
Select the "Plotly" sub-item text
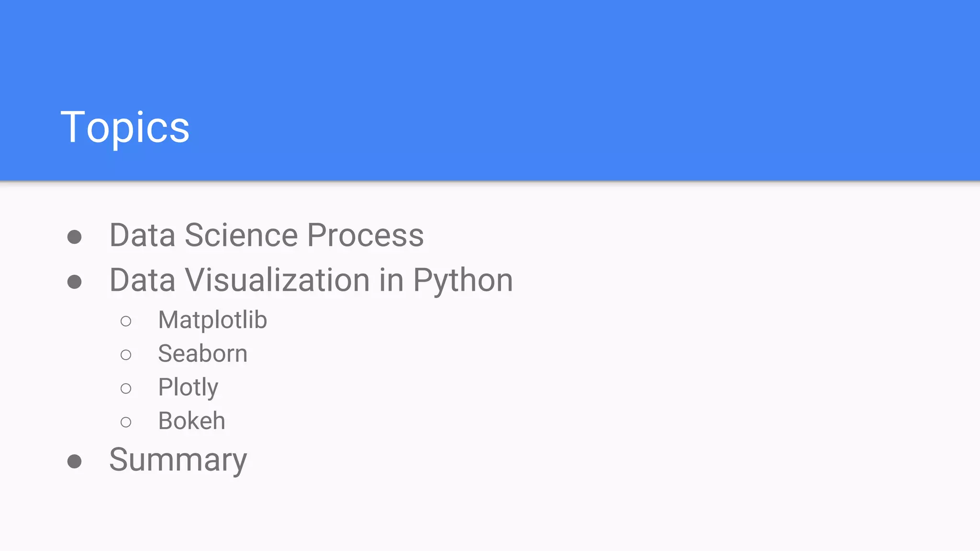[x=188, y=387]
